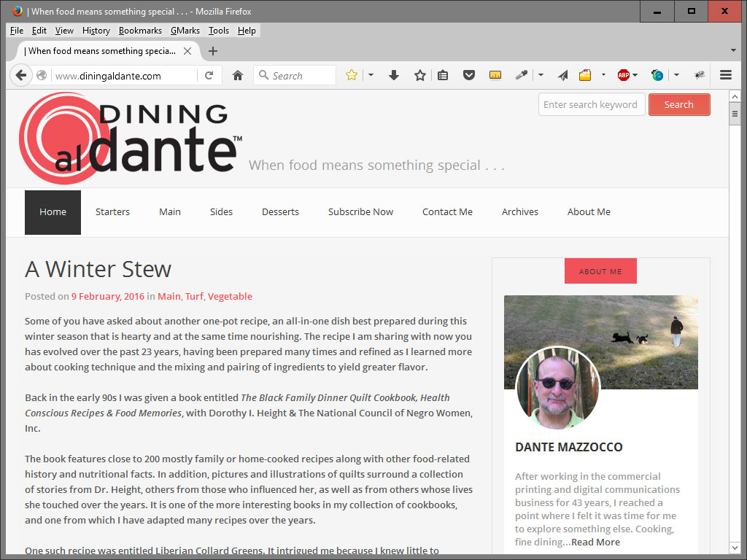This screenshot has width=747, height=560.
Task: Go to the browser Home icon
Action: [x=238, y=75]
